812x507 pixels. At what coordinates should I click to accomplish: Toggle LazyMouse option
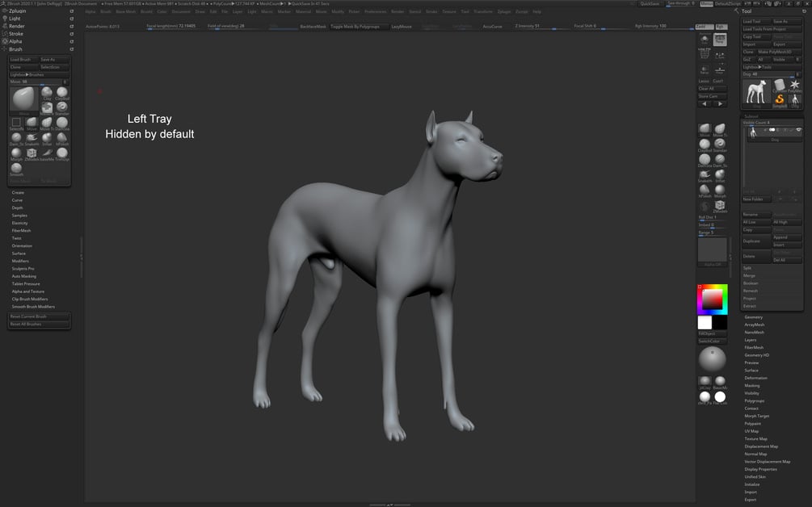402,27
